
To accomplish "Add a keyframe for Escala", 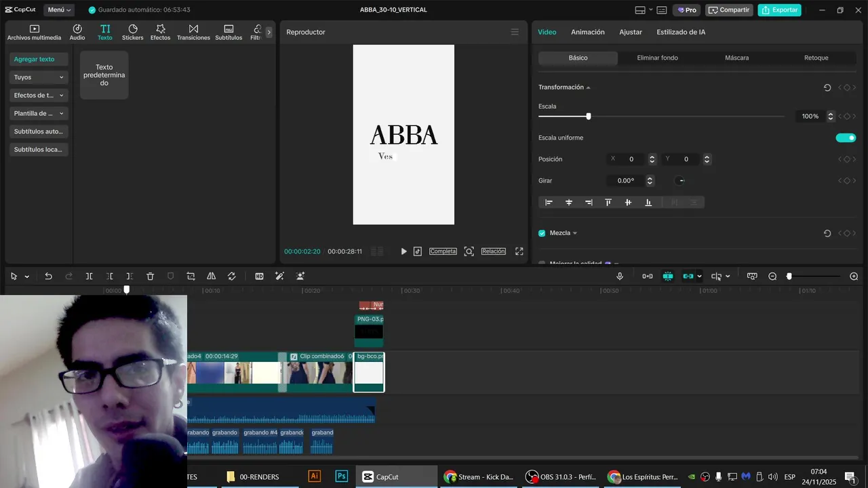I will point(846,117).
